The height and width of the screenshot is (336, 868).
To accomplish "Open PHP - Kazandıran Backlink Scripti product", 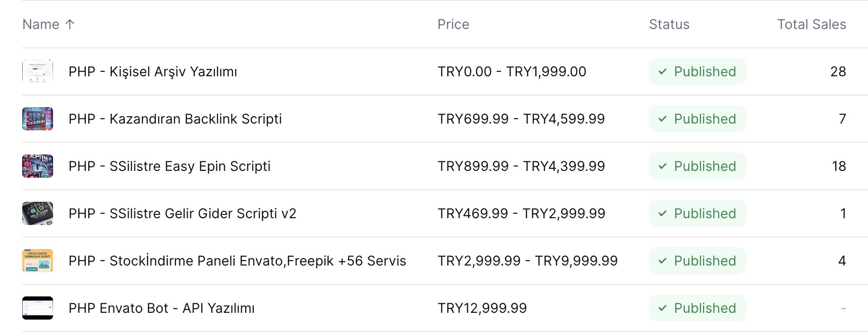I will (175, 119).
